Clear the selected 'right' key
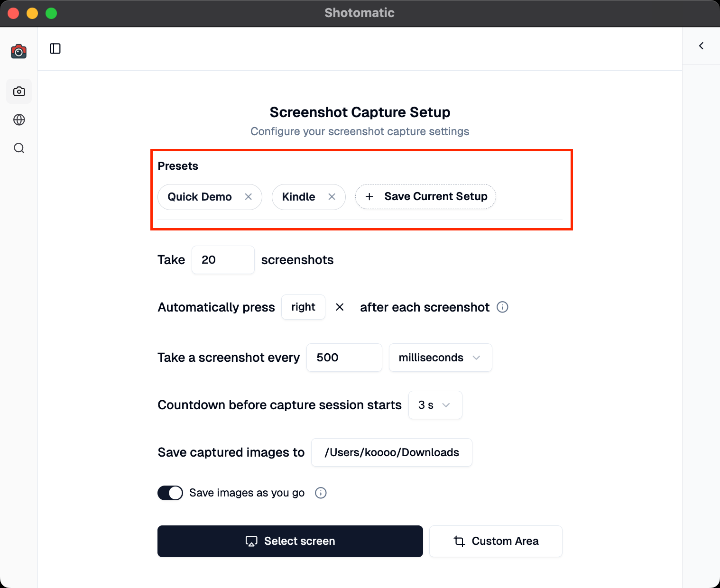The height and width of the screenshot is (588, 720). 340,307
